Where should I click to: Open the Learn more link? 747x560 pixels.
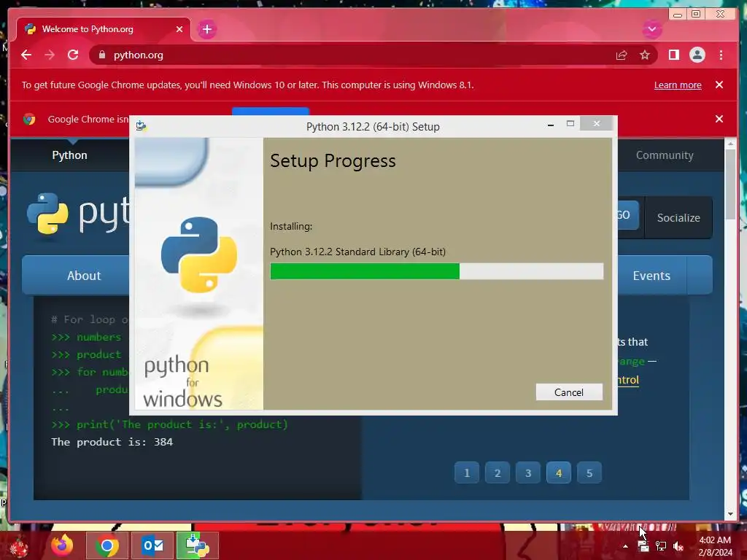(x=678, y=85)
